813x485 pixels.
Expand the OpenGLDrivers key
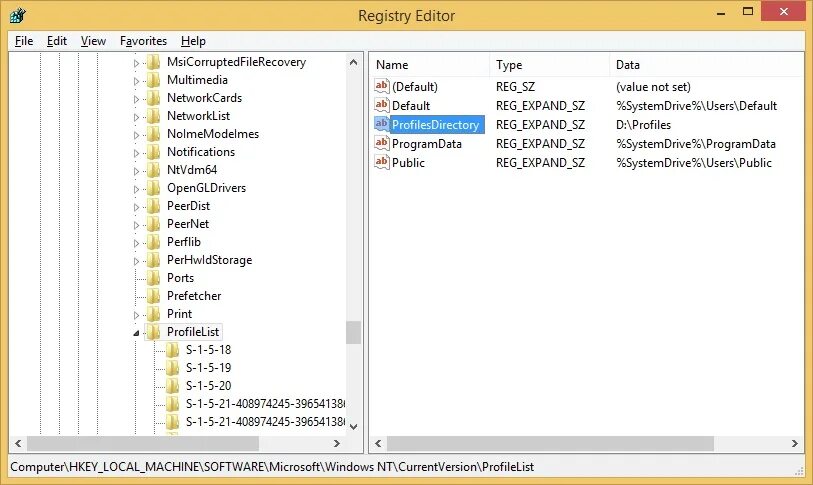(136, 189)
